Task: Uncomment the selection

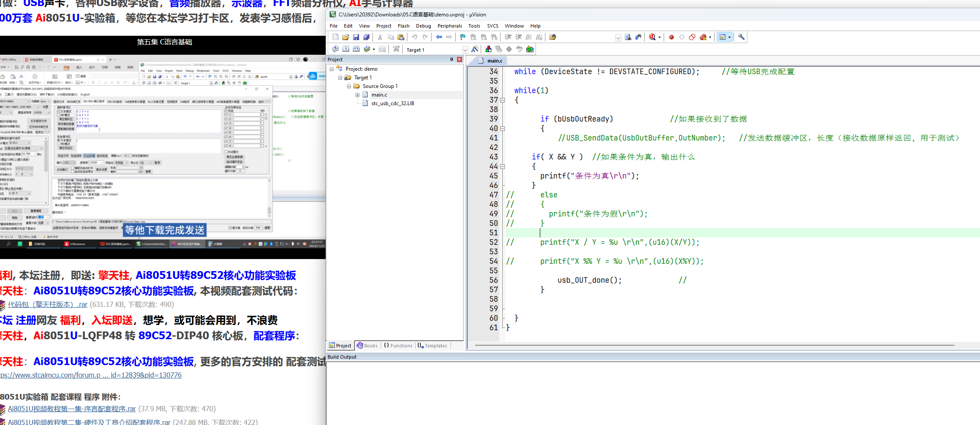Action: pyautogui.click(x=539, y=37)
